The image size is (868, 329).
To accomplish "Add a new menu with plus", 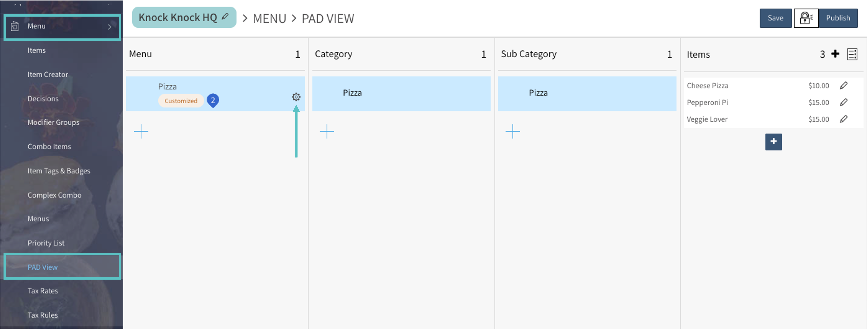I will pyautogui.click(x=141, y=131).
